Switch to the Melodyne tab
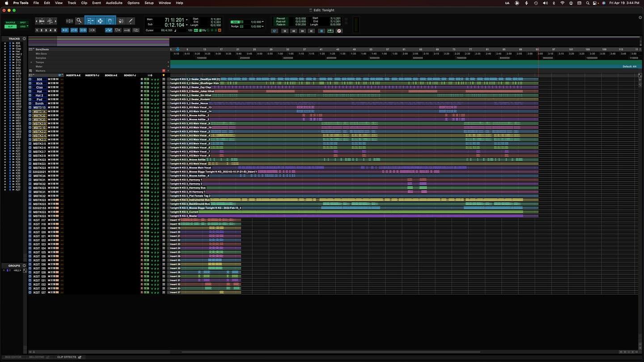This screenshot has width=644, height=362. pos(39,357)
